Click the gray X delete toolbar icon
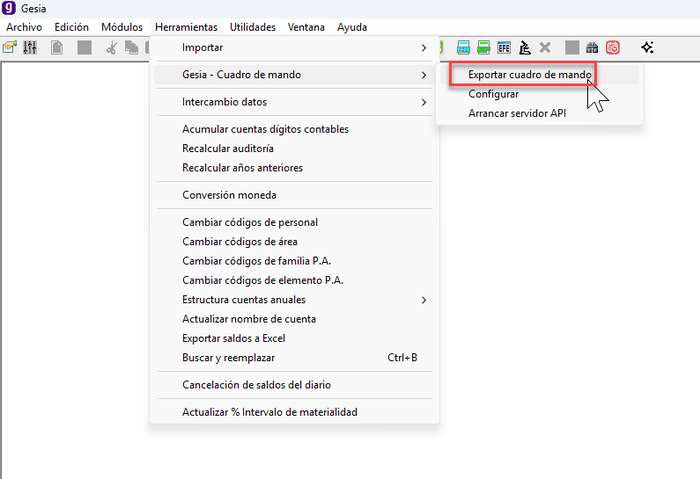 point(545,47)
